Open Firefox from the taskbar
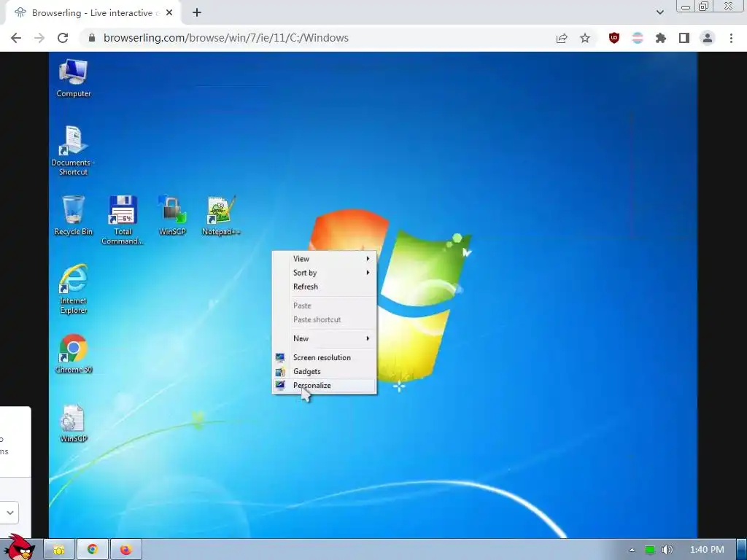 pyautogui.click(x=125, y=550)
